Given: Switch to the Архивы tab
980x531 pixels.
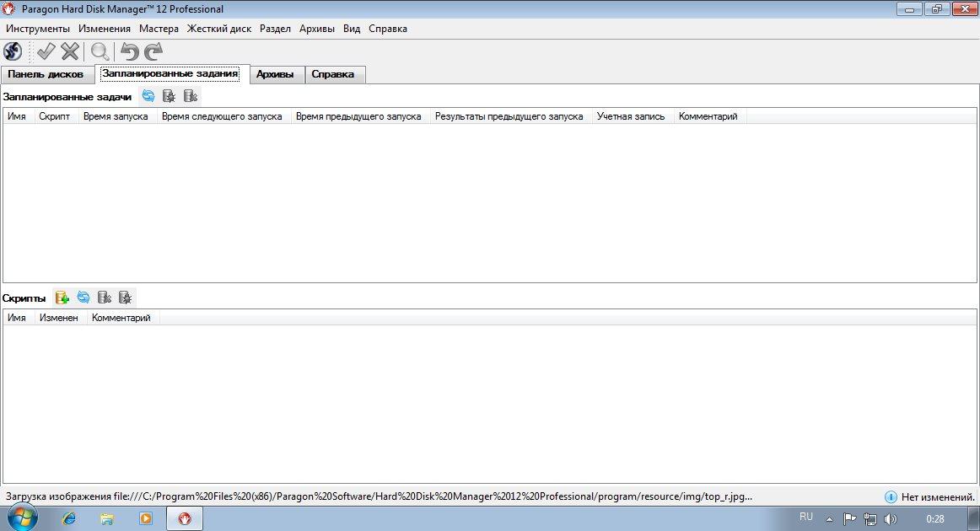Looking at the screenshot, I should [275, 74].
